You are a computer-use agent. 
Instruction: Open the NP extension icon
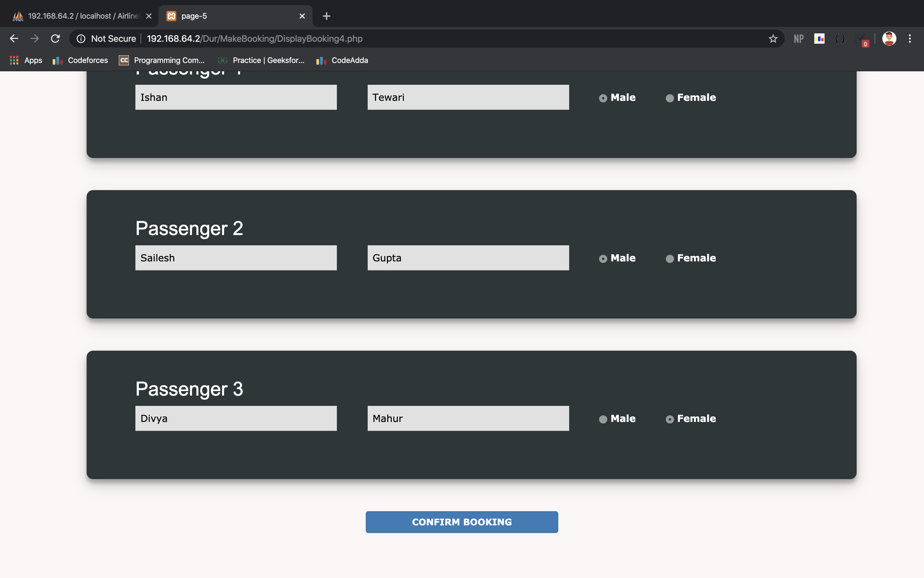click(798, 39)
